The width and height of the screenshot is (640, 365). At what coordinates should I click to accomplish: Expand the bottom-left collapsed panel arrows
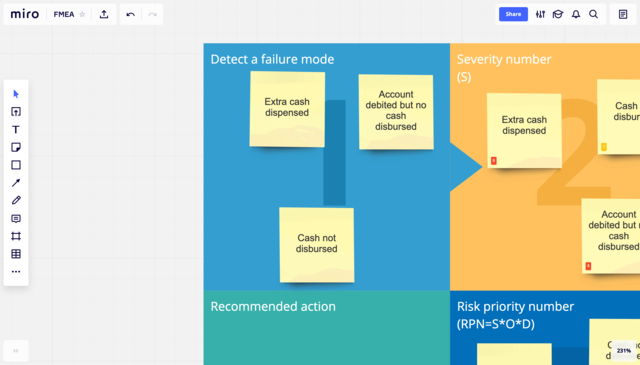(x=16, y=351)
